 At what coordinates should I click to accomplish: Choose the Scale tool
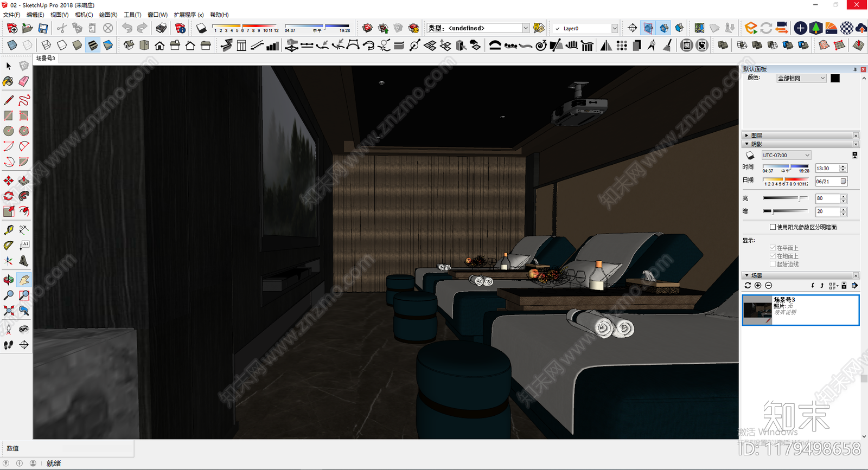(9, 211)
